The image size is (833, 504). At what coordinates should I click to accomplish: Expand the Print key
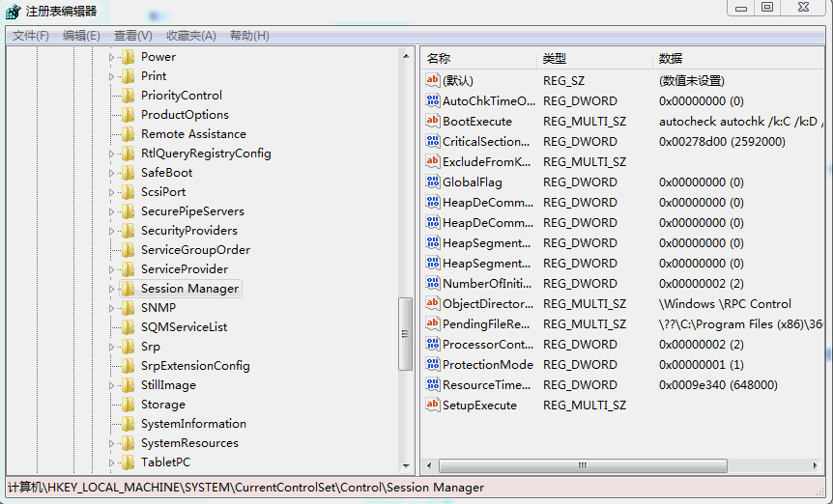[111, 76]
